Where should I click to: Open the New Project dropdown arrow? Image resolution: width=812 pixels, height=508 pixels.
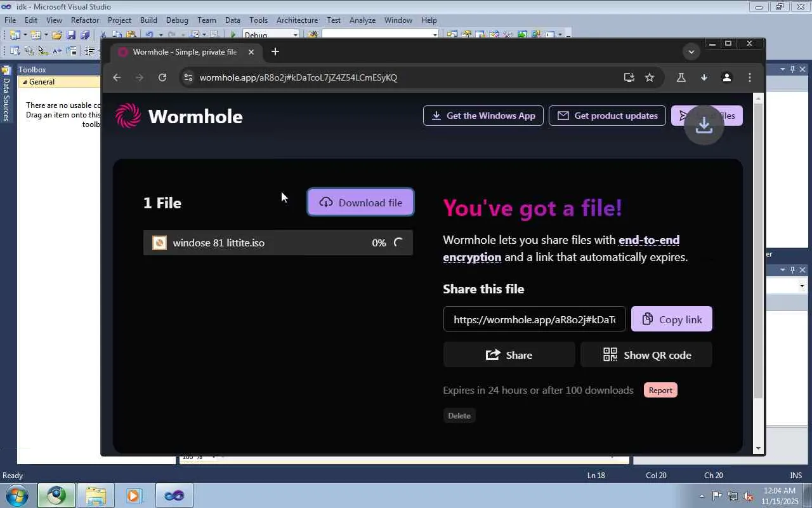[x=25, y=35]
